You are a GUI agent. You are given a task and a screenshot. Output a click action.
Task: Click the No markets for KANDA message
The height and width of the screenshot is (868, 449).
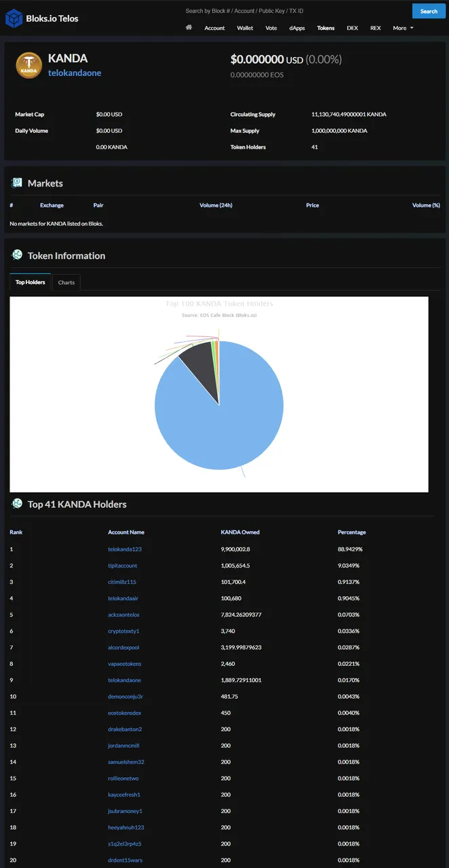(56, 223)
